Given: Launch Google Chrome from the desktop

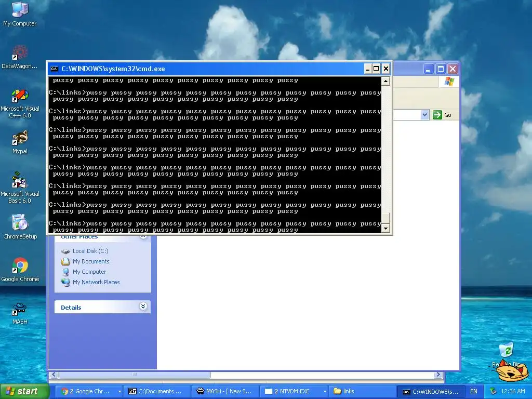Looking at the screenshot, I should [x=20, y=270].
